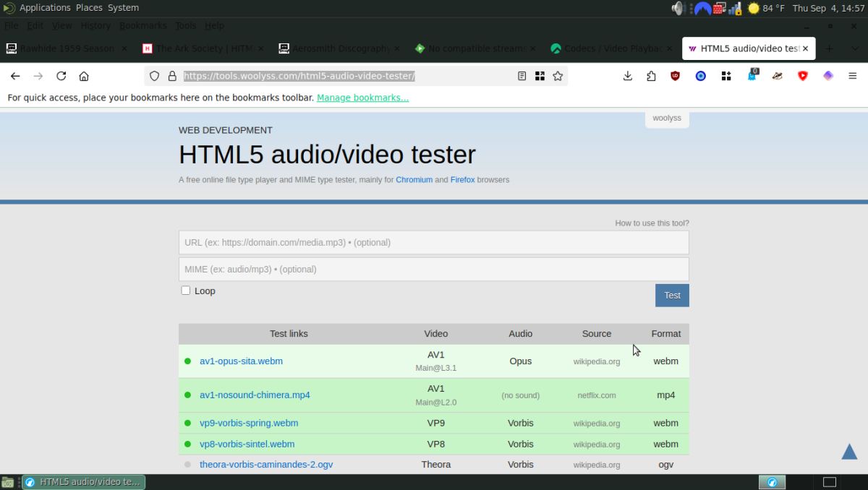The image size is (868, 490).
Task: Open the browser Extensions panel
Action: [651, 75]
